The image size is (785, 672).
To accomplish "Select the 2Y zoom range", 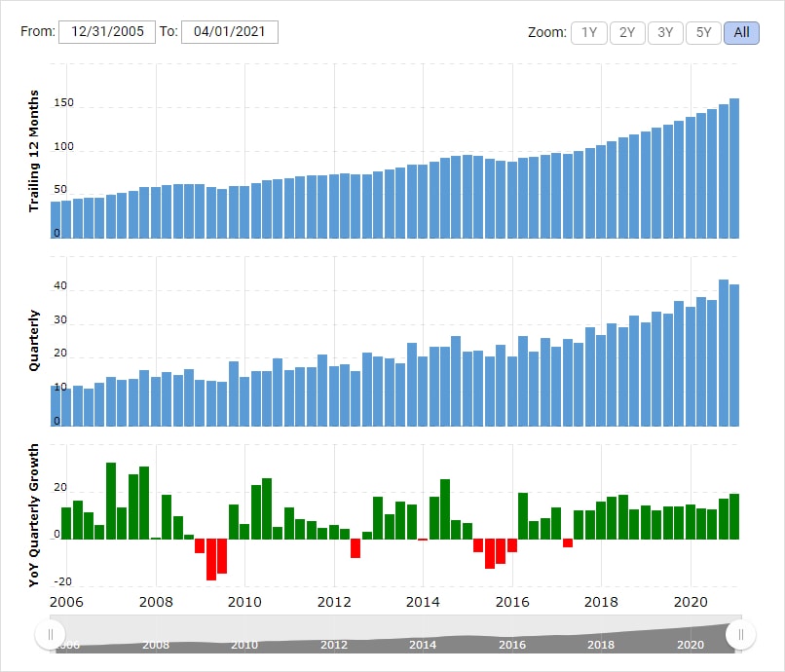I will click(x=626, y=32).
